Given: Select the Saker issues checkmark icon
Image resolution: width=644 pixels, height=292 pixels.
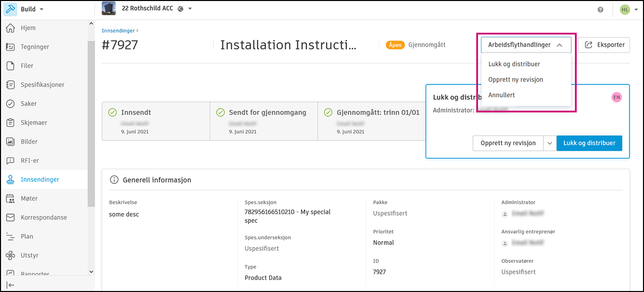Looking at the screenshot, I should 10,104.
